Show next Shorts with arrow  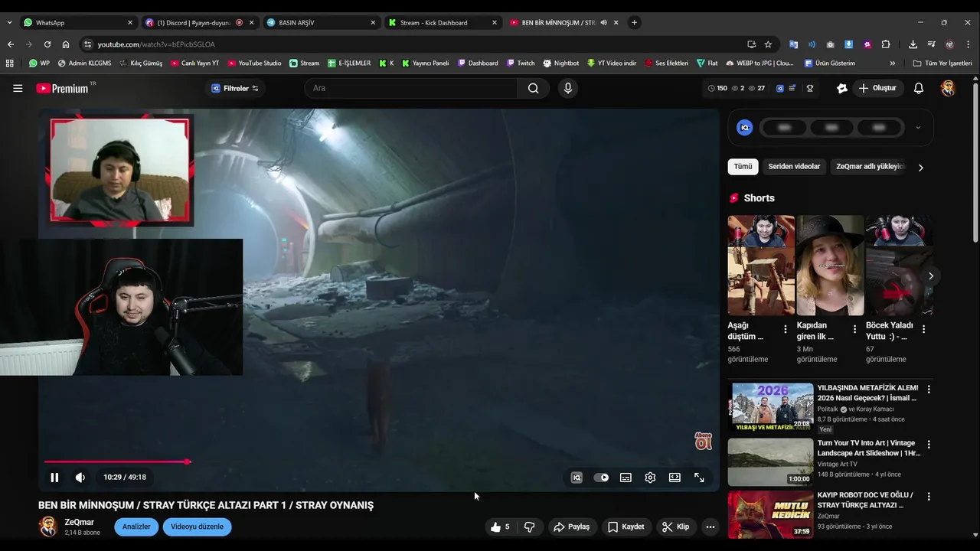pos(930,275)
